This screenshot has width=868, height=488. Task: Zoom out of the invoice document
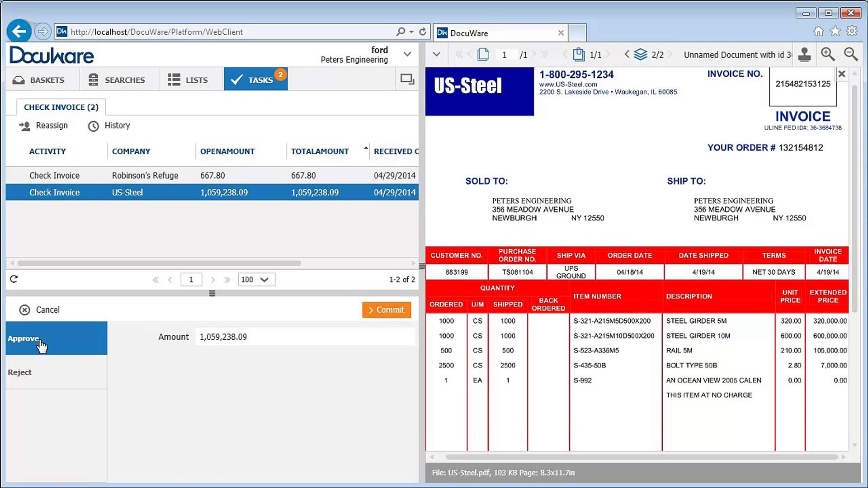click(850, 55)
